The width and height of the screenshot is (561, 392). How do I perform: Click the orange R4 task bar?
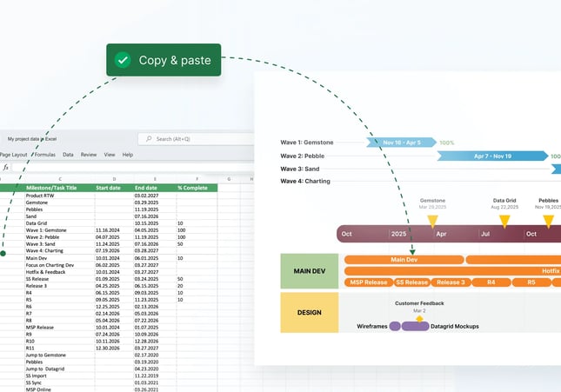(491, 282)
